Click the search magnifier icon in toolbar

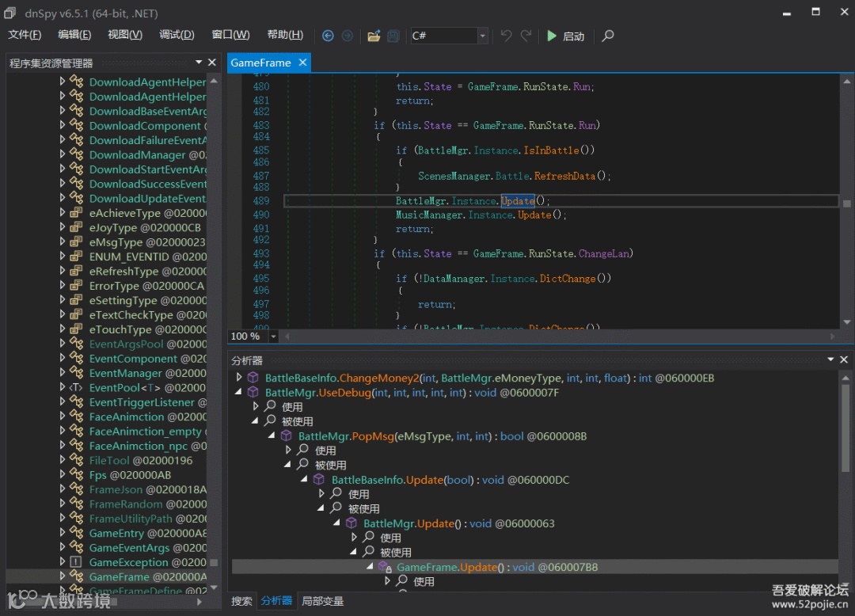(x=608, y=36)
